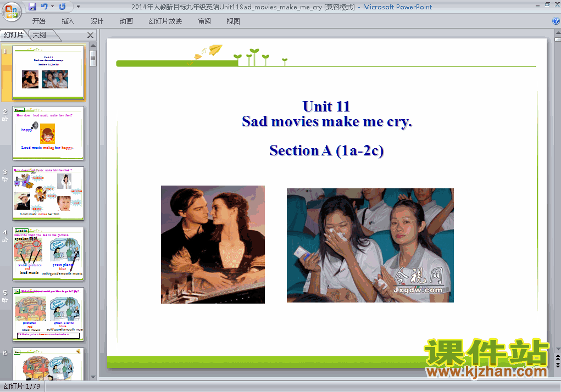This screenshot has width=561, height=392.
Task: Switch to the 幻灯片 pane tab
Action: [x=14, y=35]
